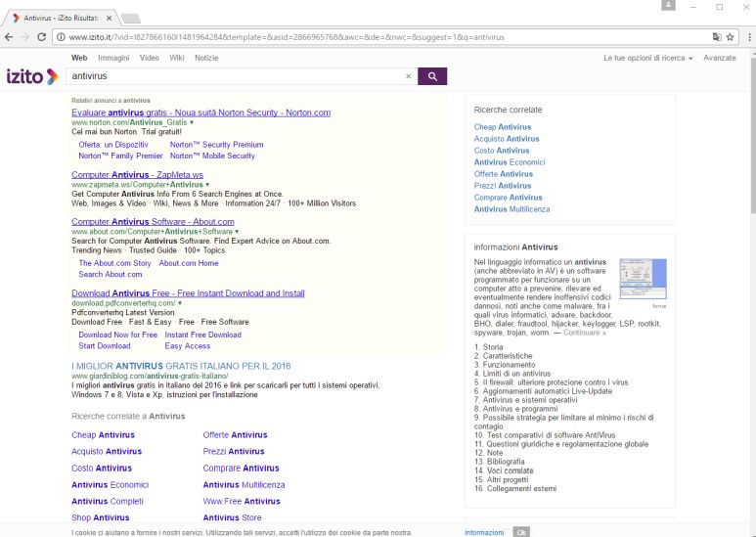Click the Chrome profile user icon
Viewport: 756px width, 537px height.
click(x=668, y=5)
